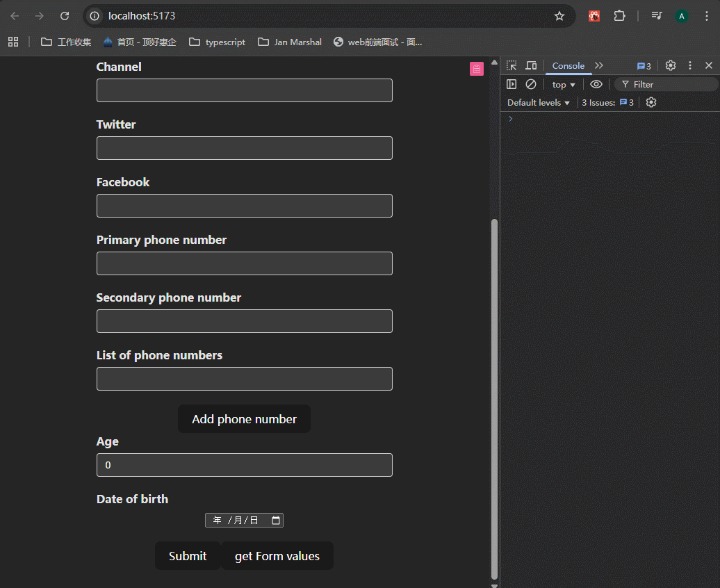Viewport: 720px width, 588px height.
Task: Switch to the Console tab
Action: click(568, 65)
